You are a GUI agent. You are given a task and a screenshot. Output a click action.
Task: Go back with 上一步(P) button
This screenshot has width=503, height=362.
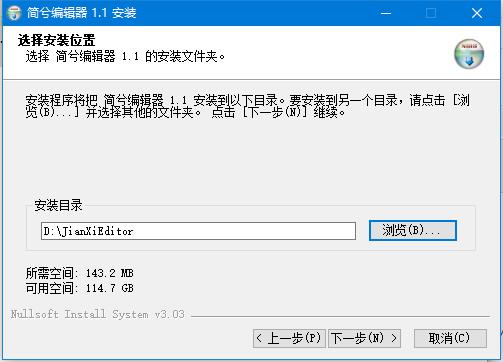click(289, 338)
